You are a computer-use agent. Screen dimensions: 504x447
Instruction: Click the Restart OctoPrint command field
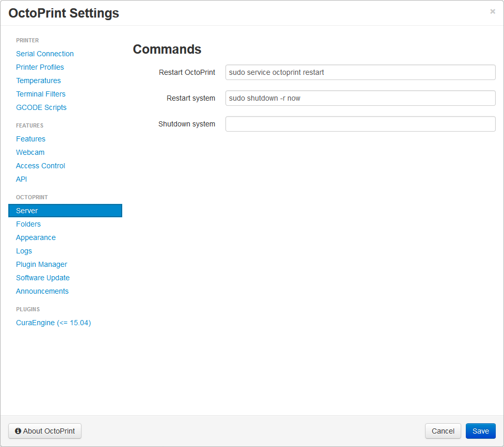tap(360, 72)
